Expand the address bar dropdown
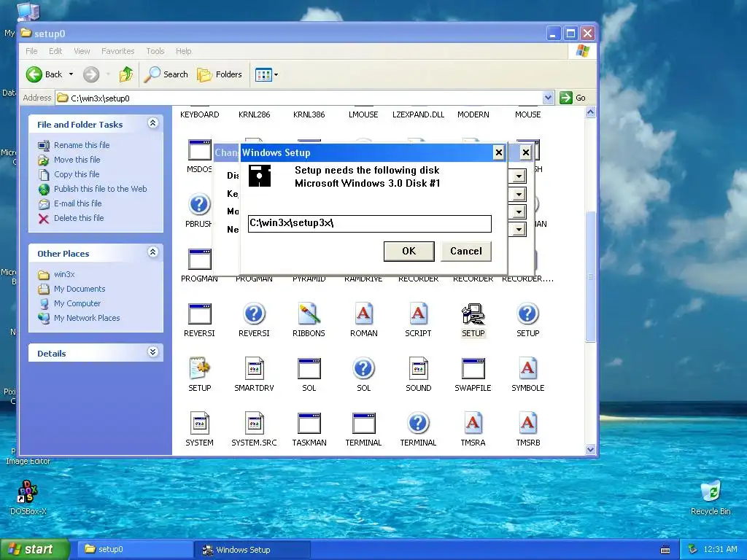This screenshot has height=560, width=747. click(548, 98)
